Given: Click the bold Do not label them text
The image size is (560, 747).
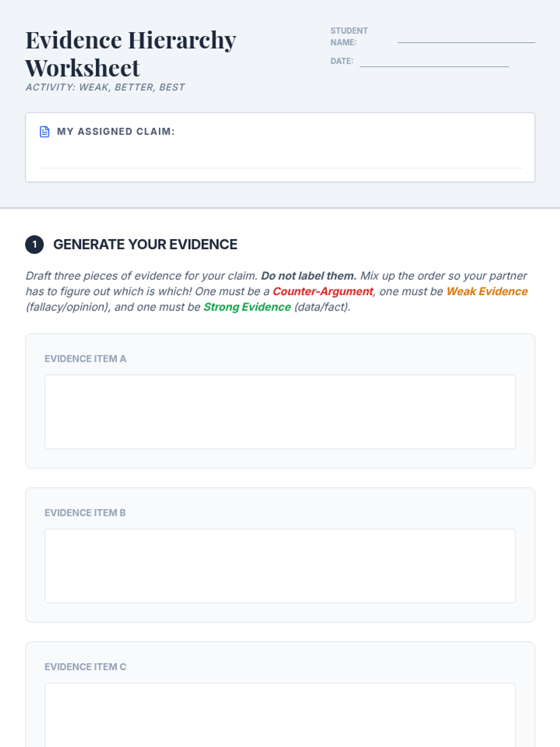Looking at the screenshot, I should tap(308, 276).
